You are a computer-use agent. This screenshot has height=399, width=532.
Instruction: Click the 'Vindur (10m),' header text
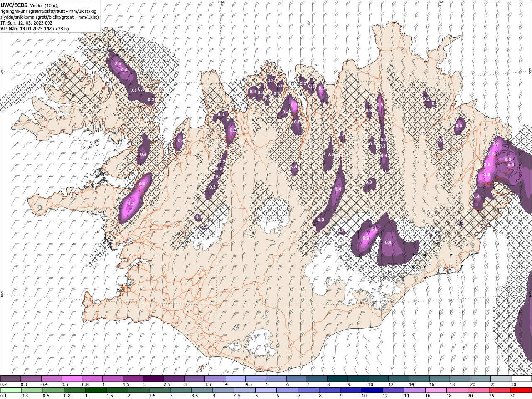click(44, 5)
